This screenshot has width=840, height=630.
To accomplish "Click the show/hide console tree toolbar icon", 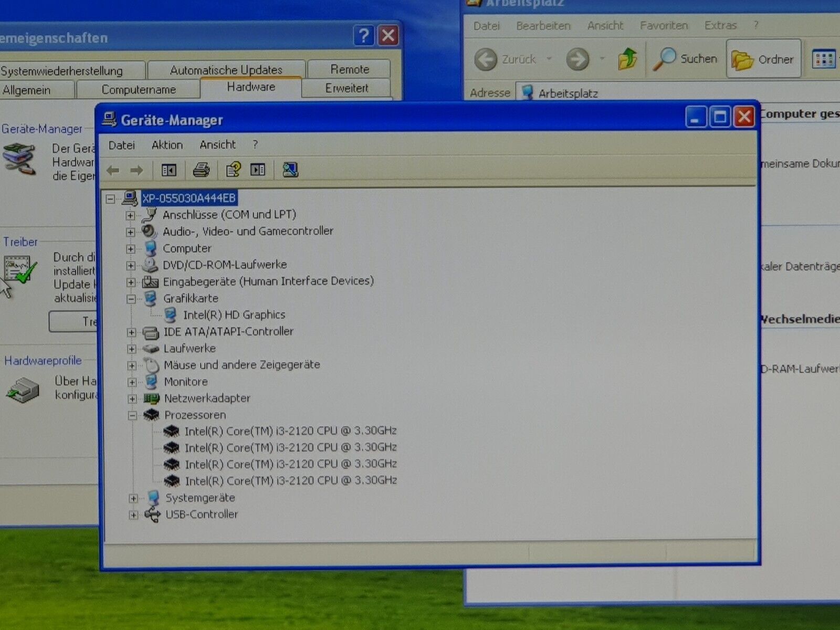I will point(169,170).
